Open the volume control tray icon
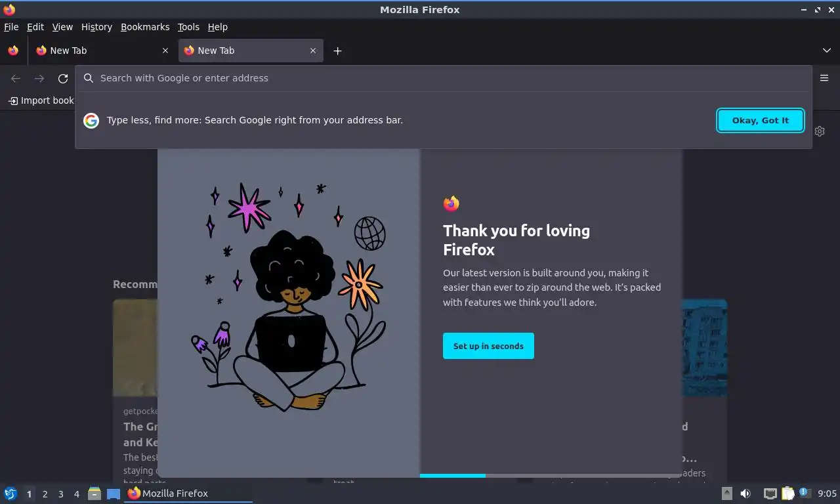The image size is (840, 504). 745,493
